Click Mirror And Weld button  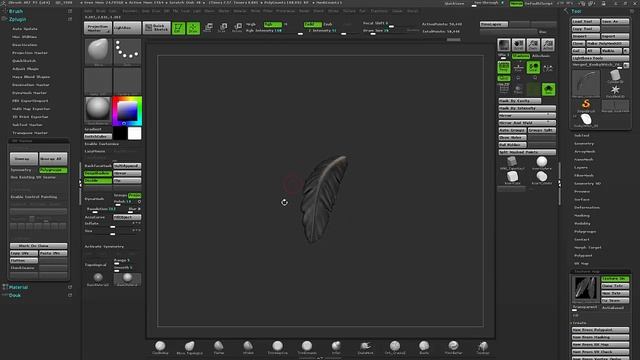tap(527, 122)
